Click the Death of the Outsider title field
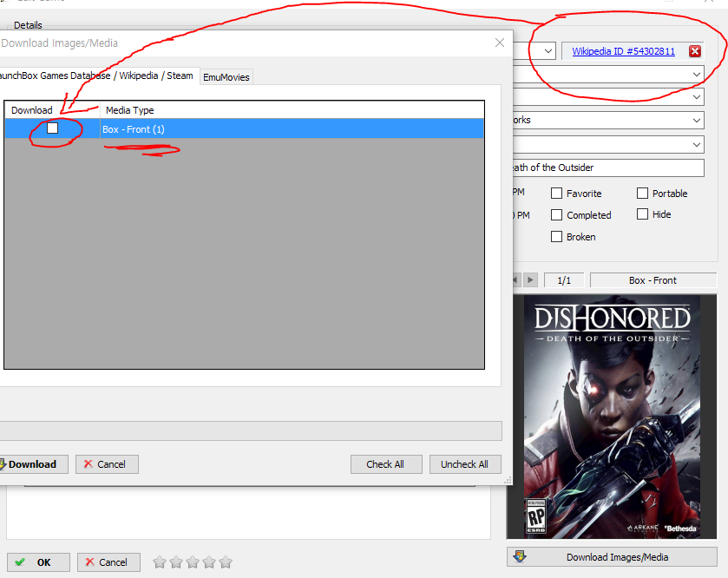The height and width of the screenshot is (578, 728). [x=607, y=167]
